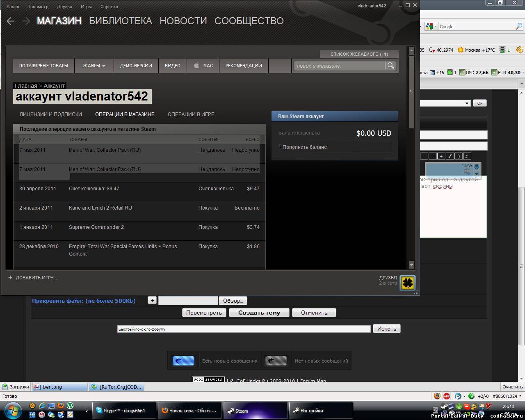Click Очистить in the download bar
525x420 pixels.
[x=513, y=387]
